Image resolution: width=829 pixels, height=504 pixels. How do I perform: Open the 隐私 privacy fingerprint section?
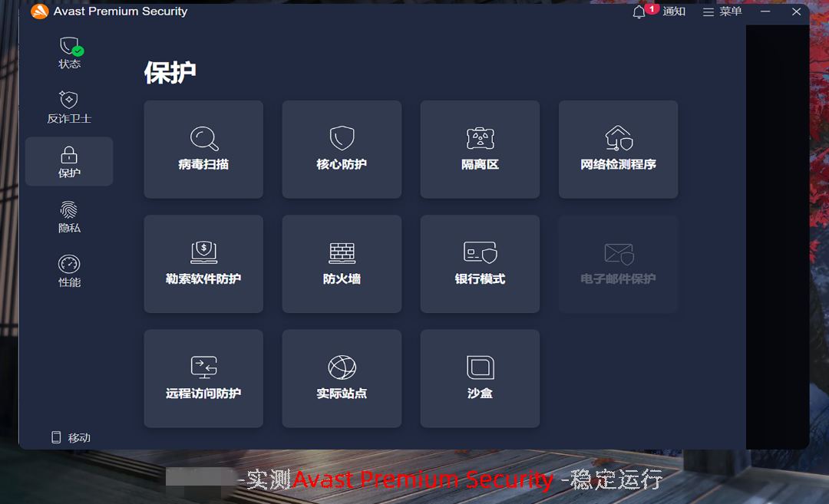click(x=69, y=216)
